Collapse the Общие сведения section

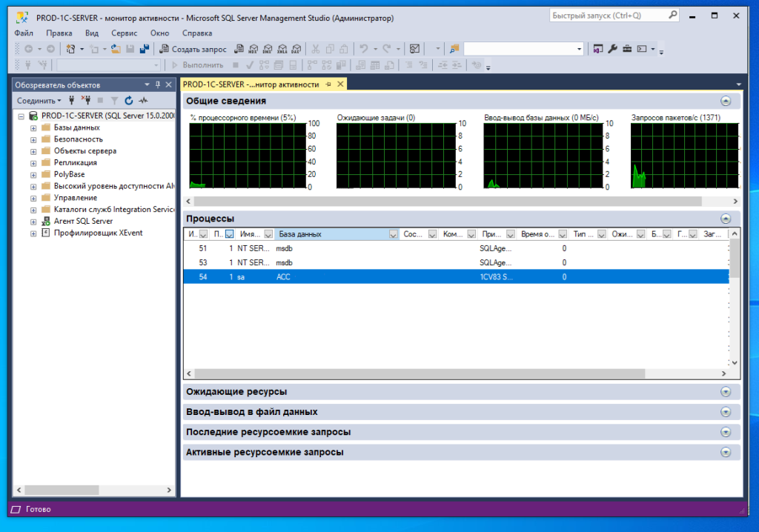tap(726, 101)
